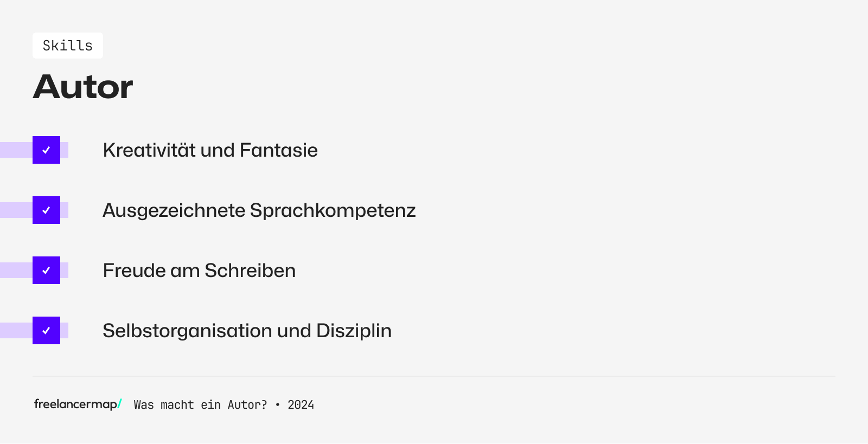The width and height of the screenshot is (868, 444).
Task: Open the freelancermap logo
Action: pyautogui.click(x=75, y=404)
